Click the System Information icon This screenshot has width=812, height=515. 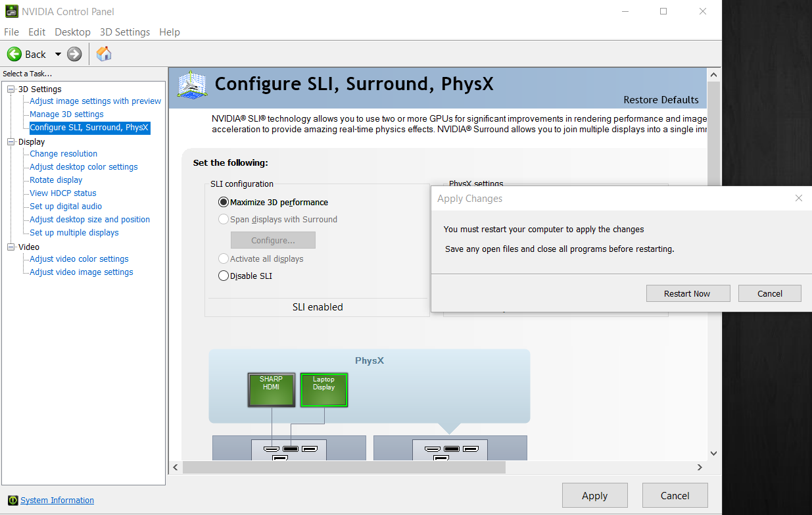12,501
